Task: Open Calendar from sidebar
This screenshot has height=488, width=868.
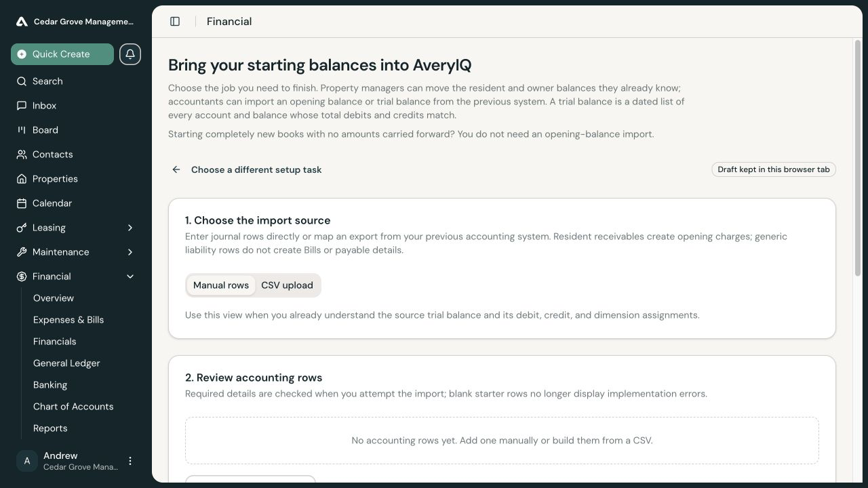Action: click(x=76, y=203)
